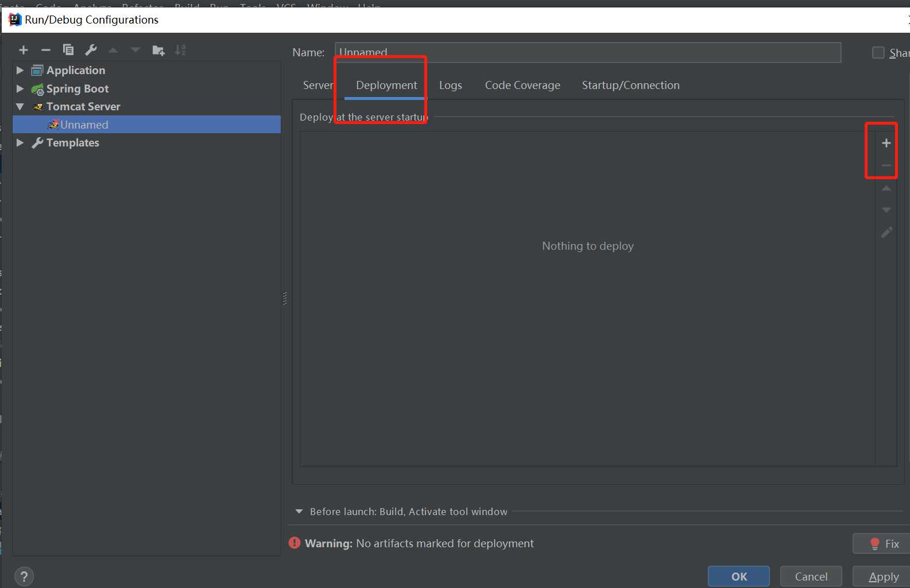Move deployment item up
910x588 pixels.
point(886,188)
